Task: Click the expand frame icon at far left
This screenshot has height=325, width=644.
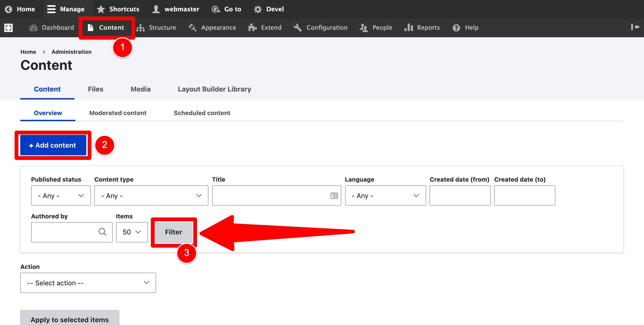Action: (8, 28)
